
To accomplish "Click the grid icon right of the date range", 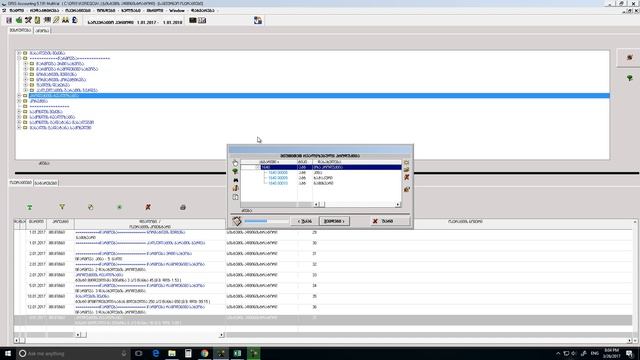I will (202, 20).
